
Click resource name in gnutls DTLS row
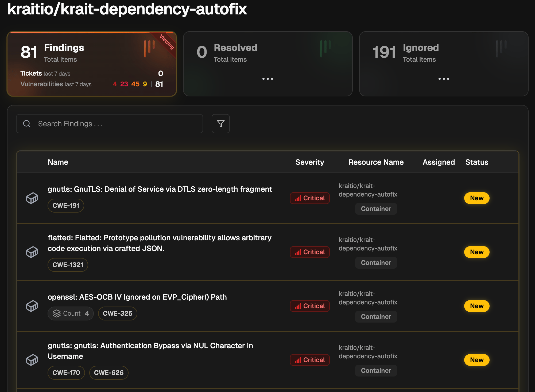368,190
